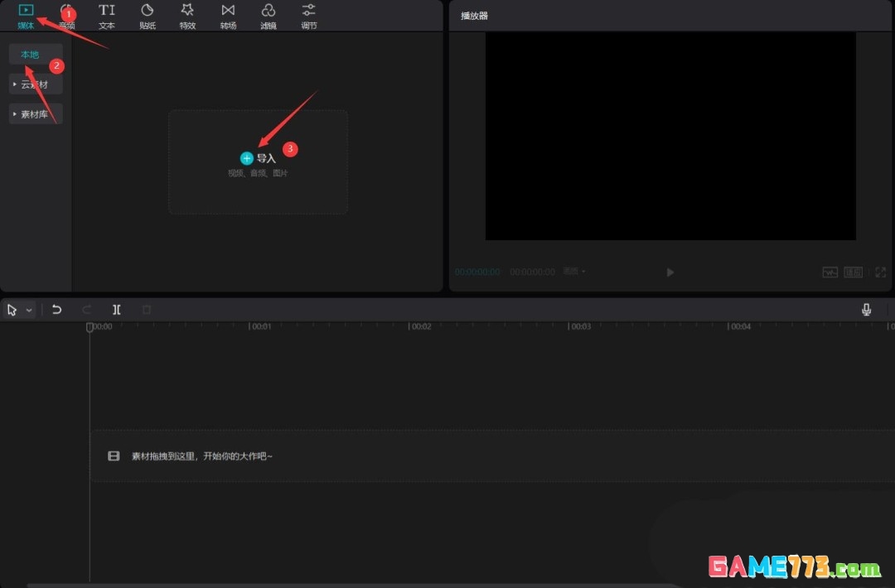Click the blue plus import icon

[246, 158]
